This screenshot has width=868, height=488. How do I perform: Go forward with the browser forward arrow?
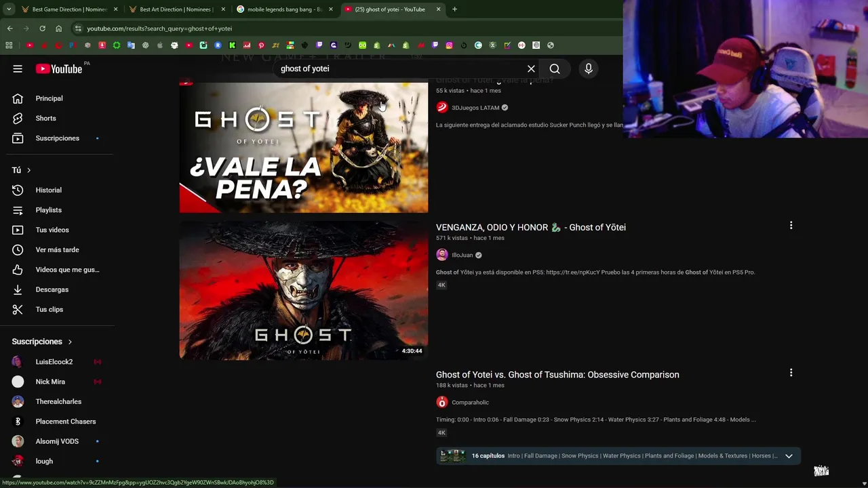[26, 28]
